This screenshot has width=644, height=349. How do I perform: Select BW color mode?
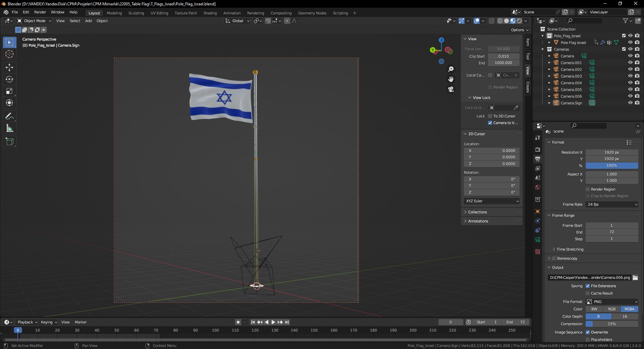(594, 309)
